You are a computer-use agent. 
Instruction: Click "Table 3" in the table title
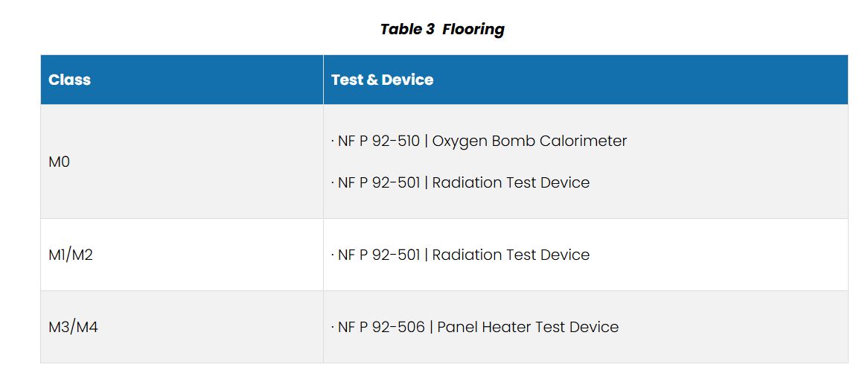[x=407, y=30]
